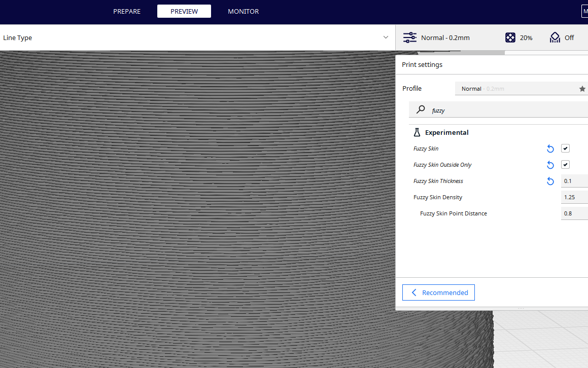Expand the Normal - 0.2mm profile selector

[445, 38]
